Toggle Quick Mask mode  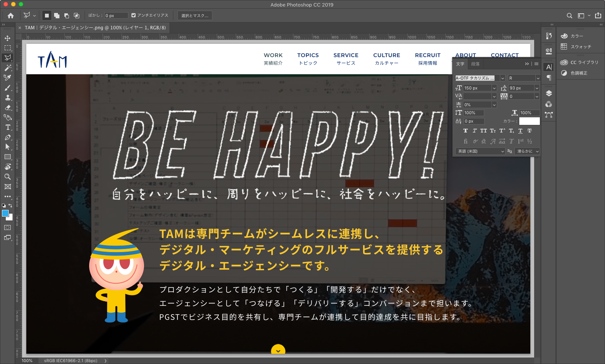click(8, 228)
